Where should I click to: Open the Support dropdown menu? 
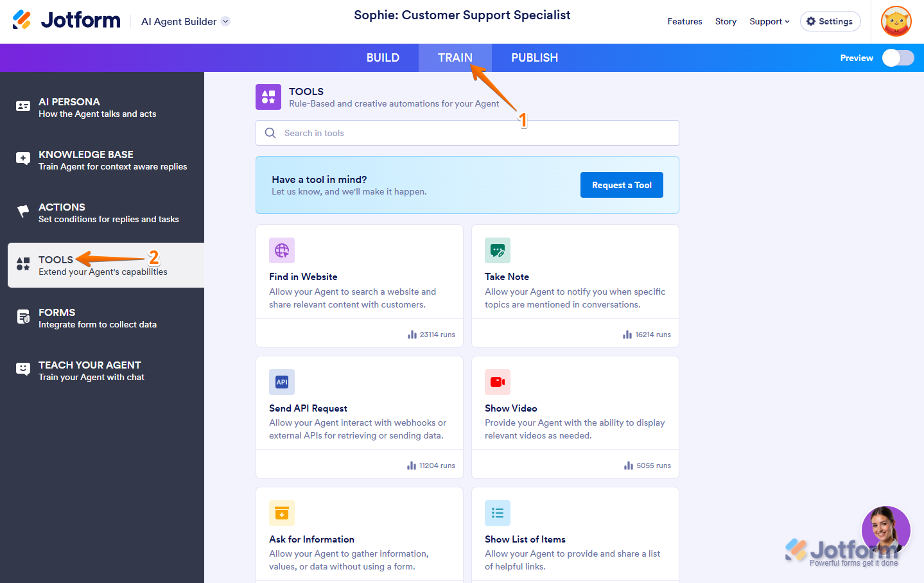pos(769,21)
